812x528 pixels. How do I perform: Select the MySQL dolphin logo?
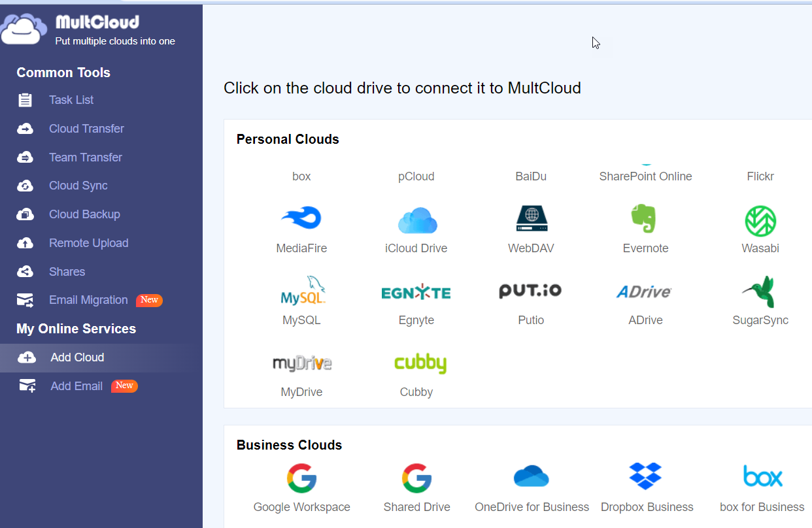click(302, 291)
